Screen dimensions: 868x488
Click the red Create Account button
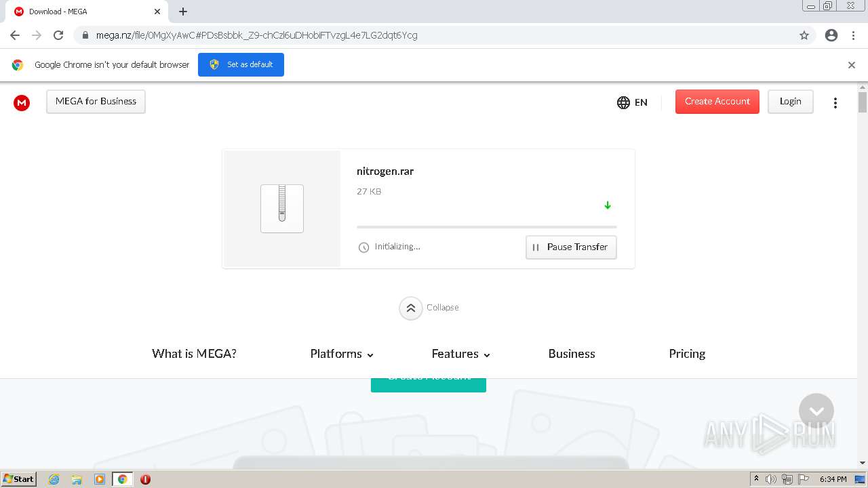coord(717,102)
